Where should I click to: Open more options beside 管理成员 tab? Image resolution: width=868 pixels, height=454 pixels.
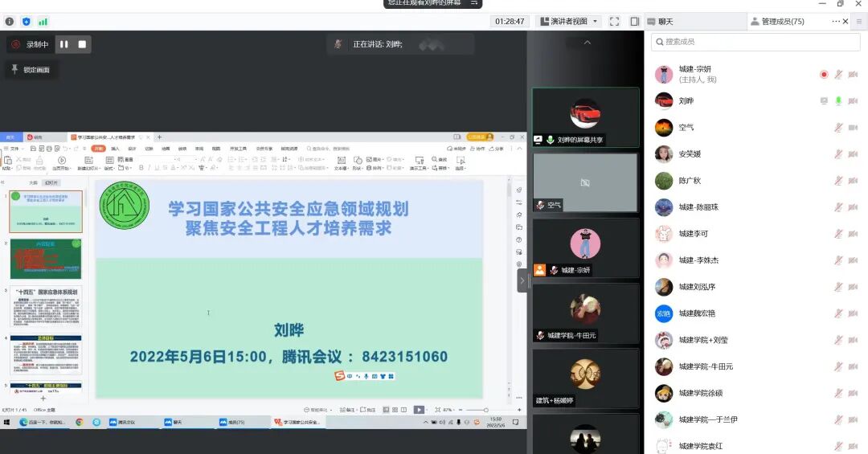pos(835,22)
